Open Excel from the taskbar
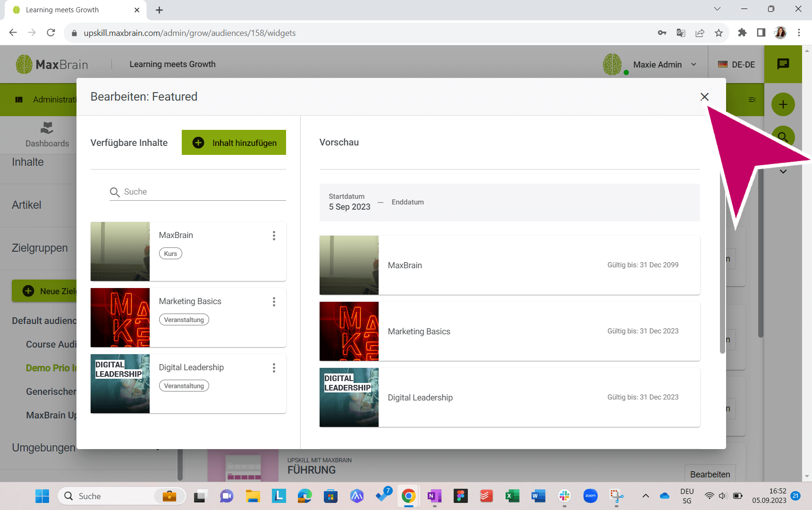 tap(512, 496)
